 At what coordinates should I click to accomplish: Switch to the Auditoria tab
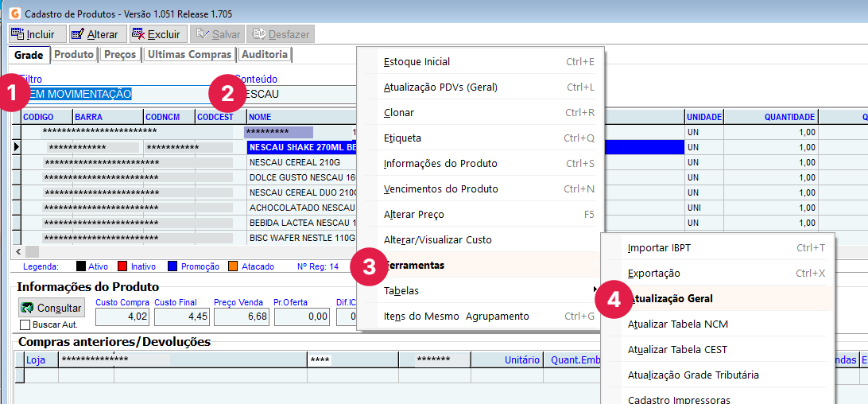265,54
